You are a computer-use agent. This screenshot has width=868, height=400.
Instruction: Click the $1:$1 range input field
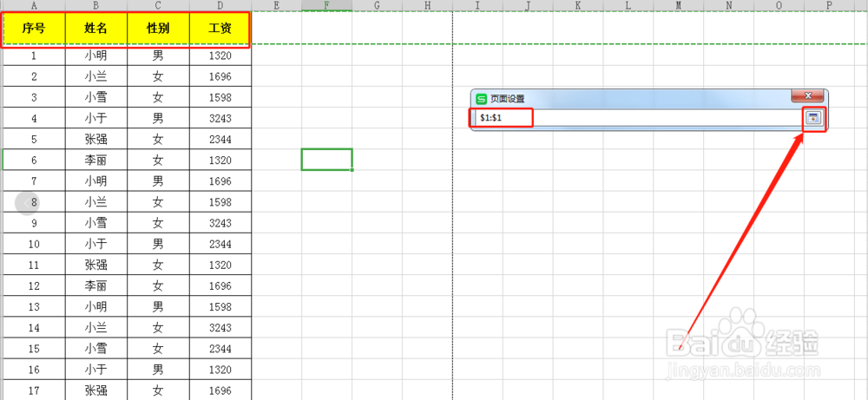click(636, 118)
